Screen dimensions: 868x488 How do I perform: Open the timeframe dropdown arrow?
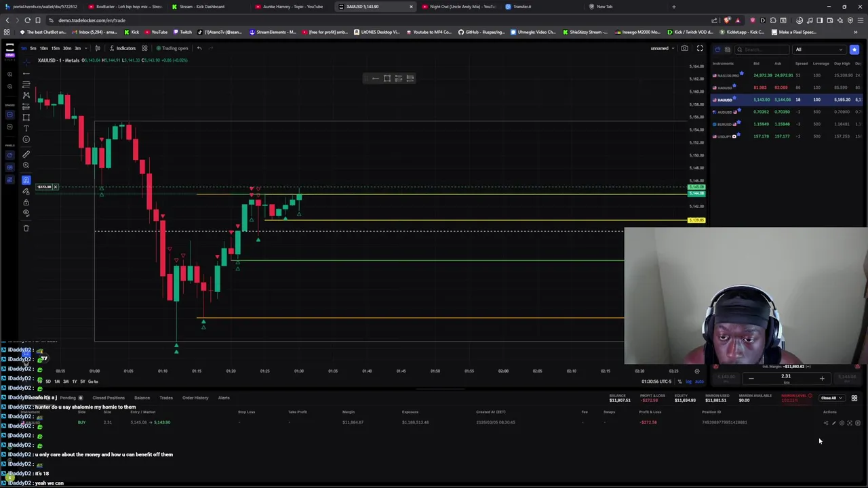85,48
